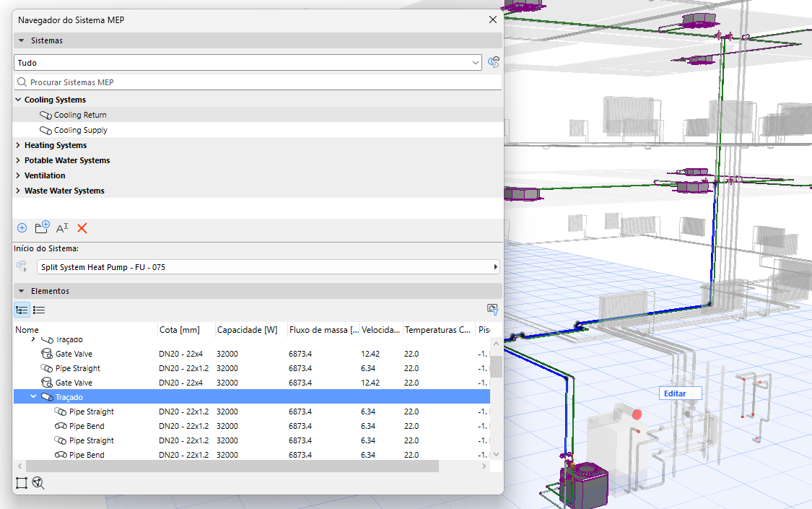This screenshot has height=509, width=812.
Task: Open the Split System Heat Pump dropdown
Action: pyautogui.click(x=269, y=267)
